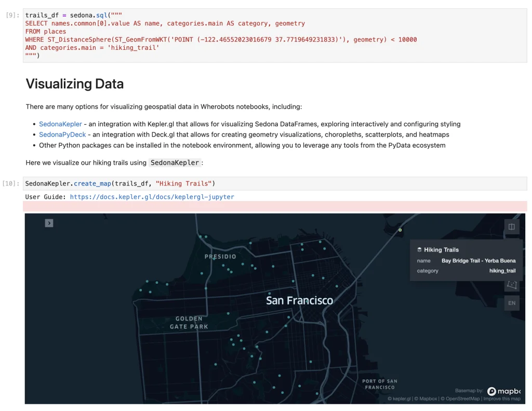This screenshot has height=411, width=532.
Task: Click the [9]: cell prompt
Action: (x=13, y=15)
